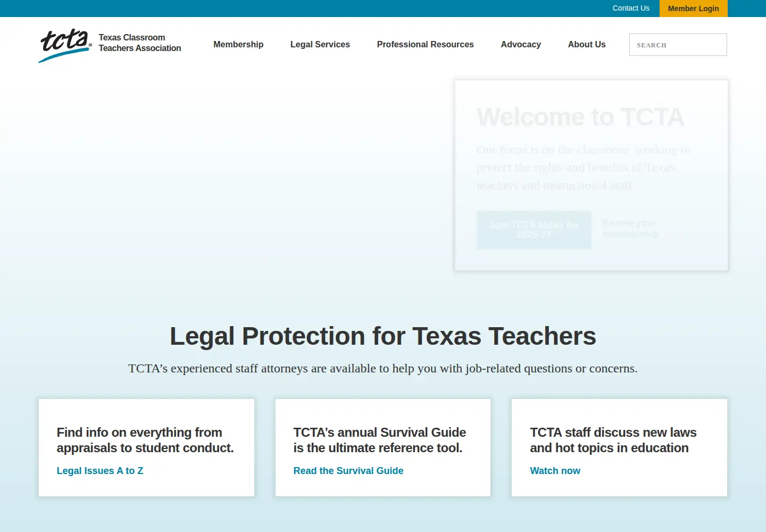Open the Membership menu

coord(238,45)
